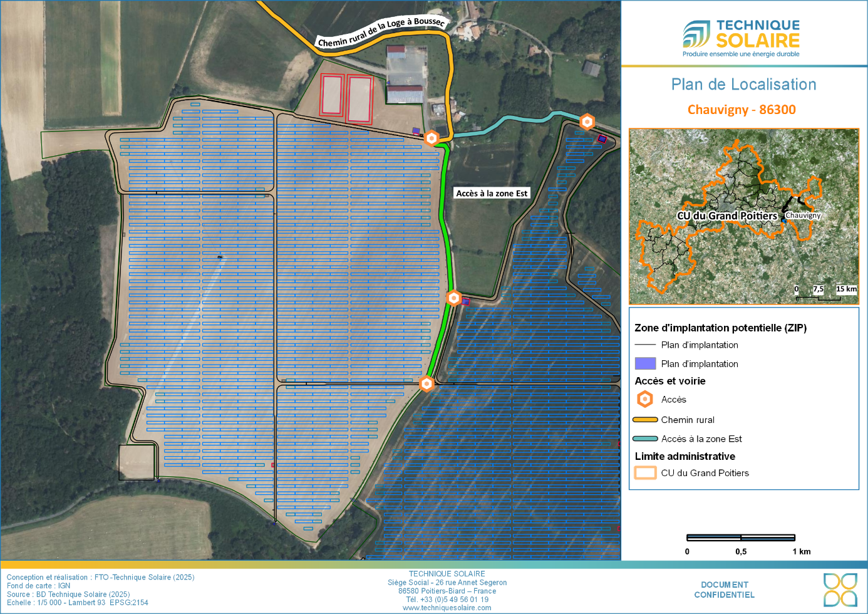868x614 pixels.
Task: Select the 'Plan de Localisation' title
Action: (x=743, y=85)
